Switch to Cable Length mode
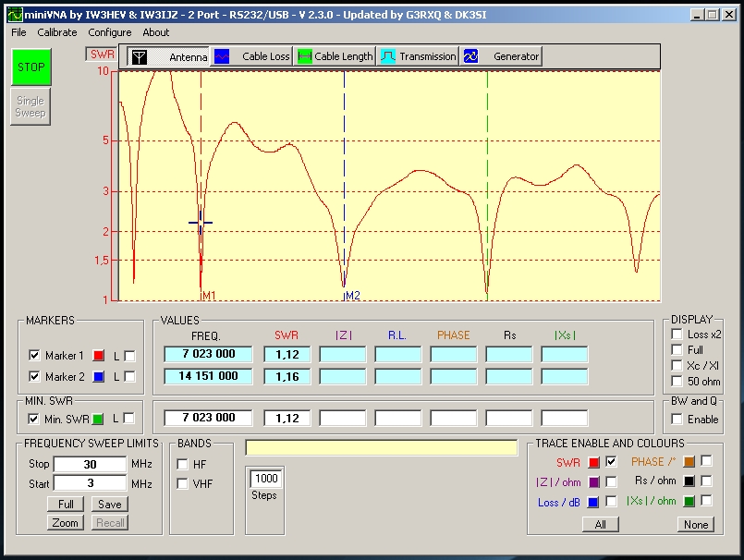744x560 pixels. pos(335,56)
